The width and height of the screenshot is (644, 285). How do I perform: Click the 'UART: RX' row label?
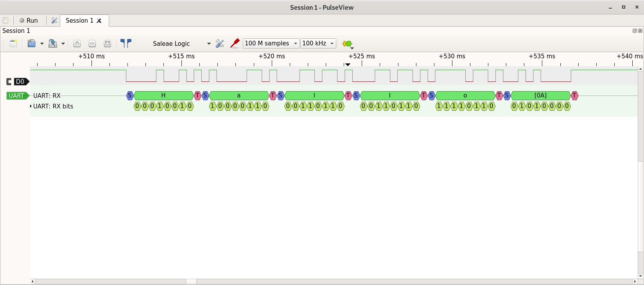(x=47, y=96)
